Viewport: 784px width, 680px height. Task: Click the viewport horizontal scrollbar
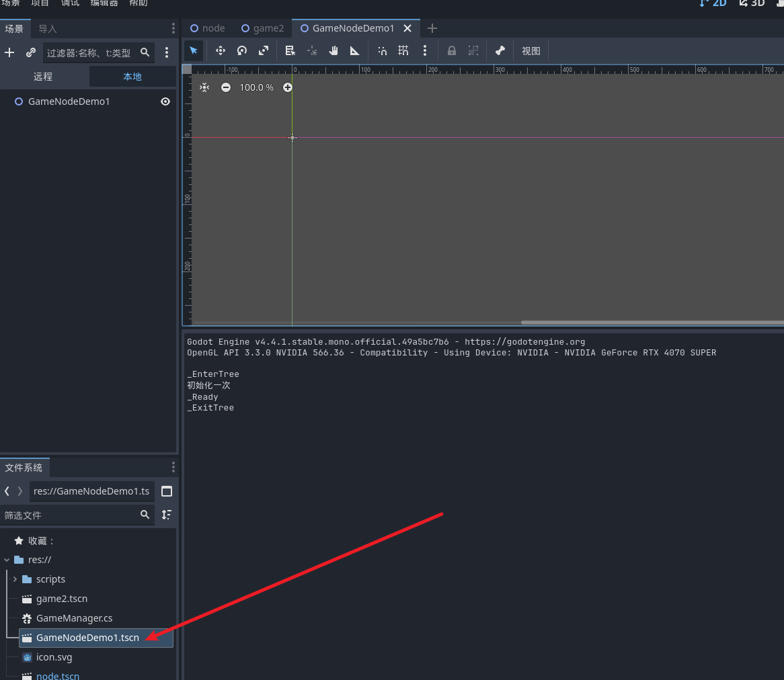tap(652, 323)
